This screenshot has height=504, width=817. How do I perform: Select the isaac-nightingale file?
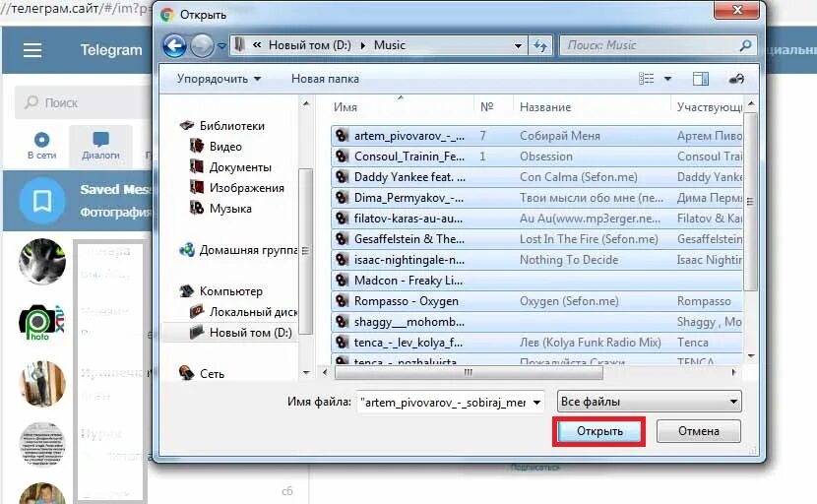pyautogui.click(x=536, y=260)
